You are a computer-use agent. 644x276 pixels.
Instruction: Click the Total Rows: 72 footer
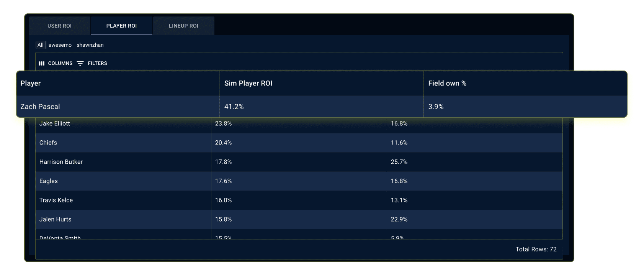click(x=536, y=249)
